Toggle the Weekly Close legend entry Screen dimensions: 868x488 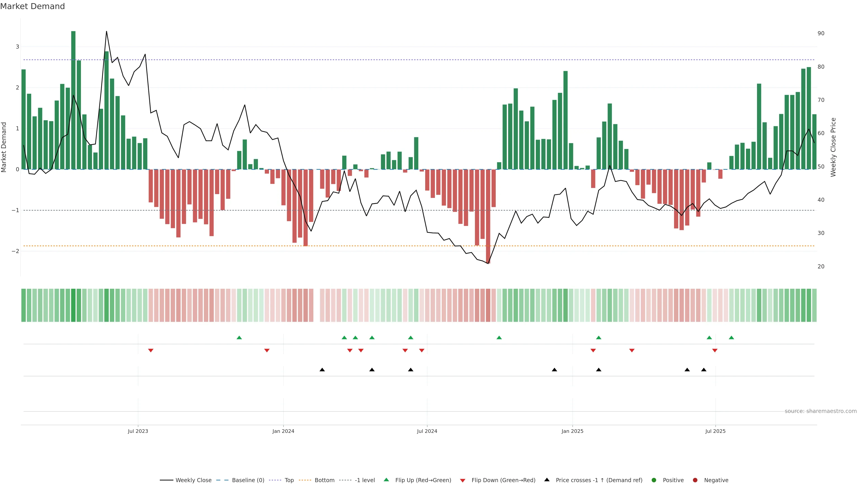click(193, 480)
